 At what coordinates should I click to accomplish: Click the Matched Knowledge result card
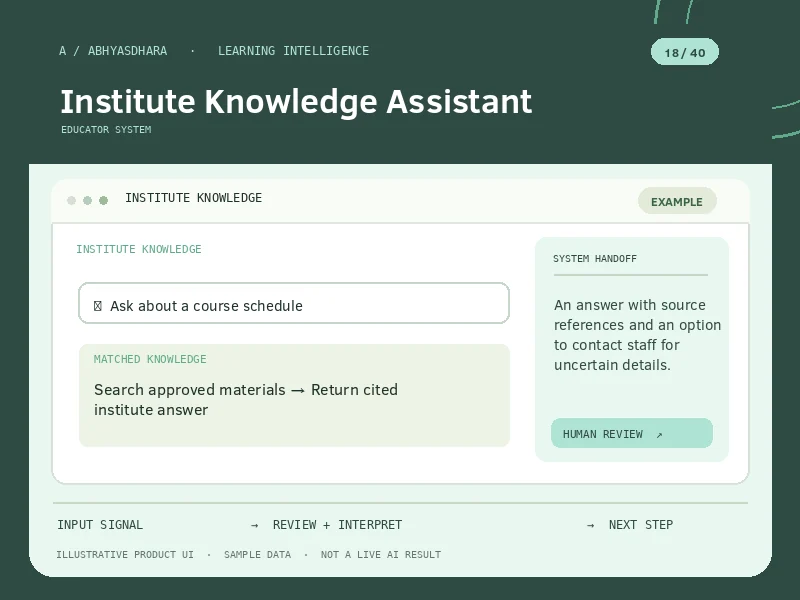[294, 395]
